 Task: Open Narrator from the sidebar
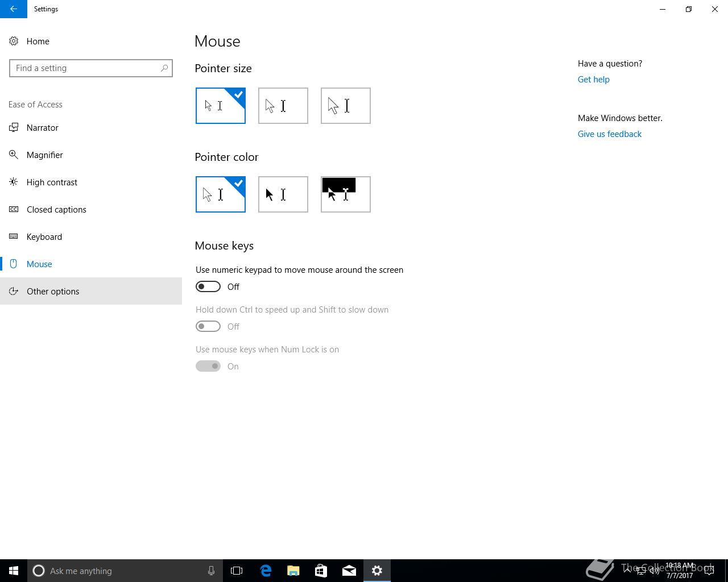click(x=91, y=128)
